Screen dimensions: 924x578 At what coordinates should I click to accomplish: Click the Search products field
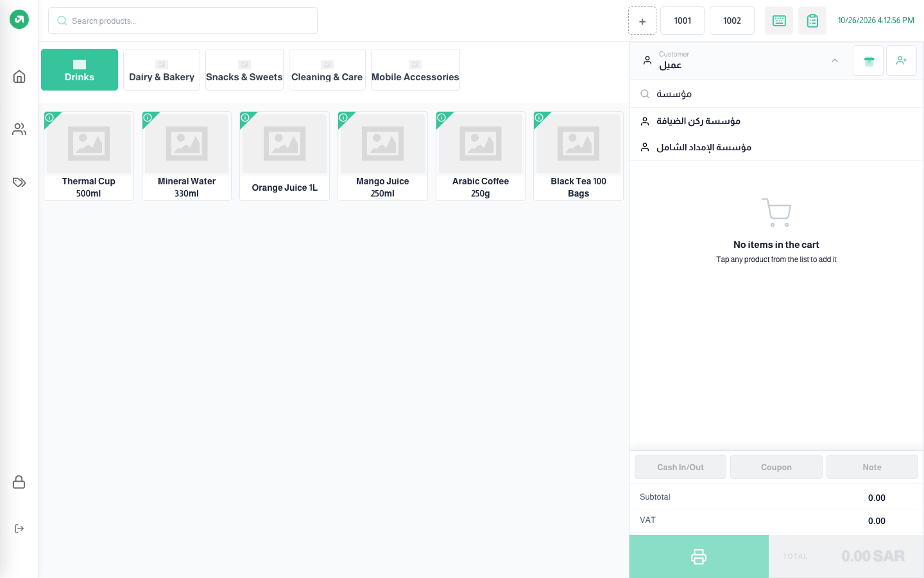(x=183, y=21)
